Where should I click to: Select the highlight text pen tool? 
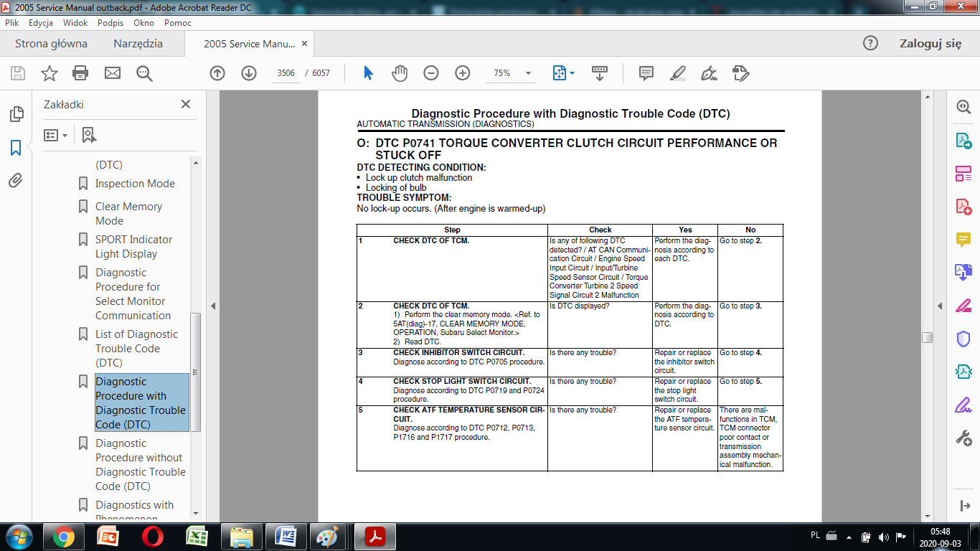[677, 73]
